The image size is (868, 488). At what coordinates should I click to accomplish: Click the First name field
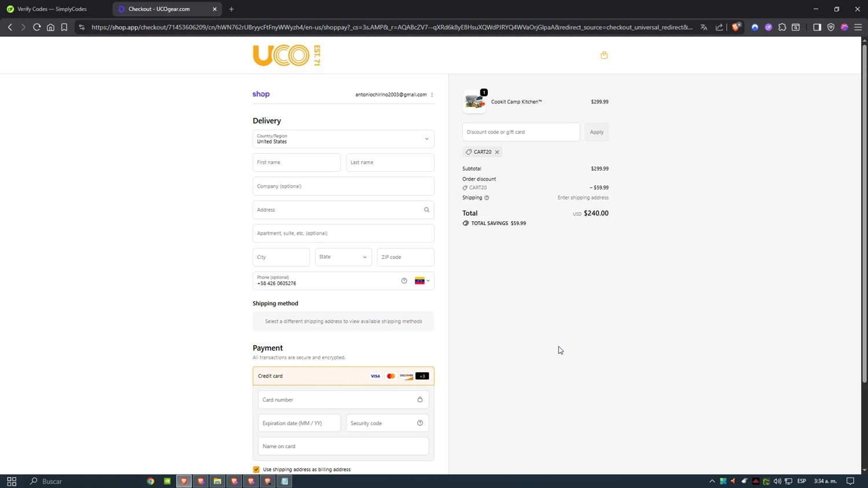tap(296, 162)
